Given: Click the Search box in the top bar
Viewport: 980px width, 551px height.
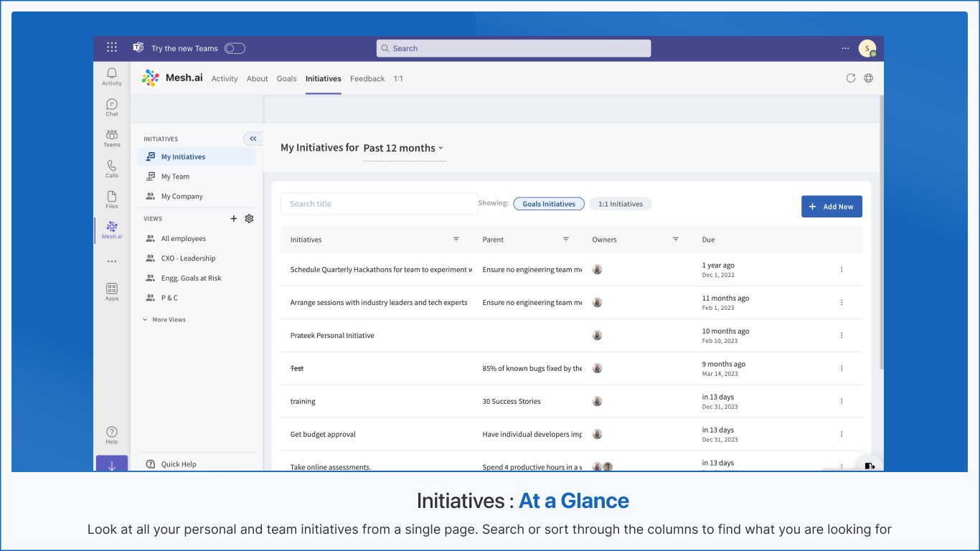Looking at the screenshot, I should 514,48.
